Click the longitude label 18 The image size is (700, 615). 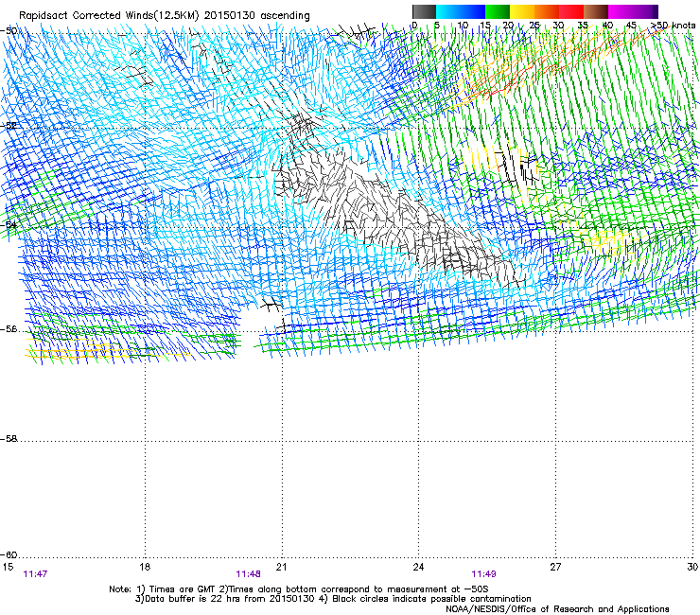click(x=145, y=567)
